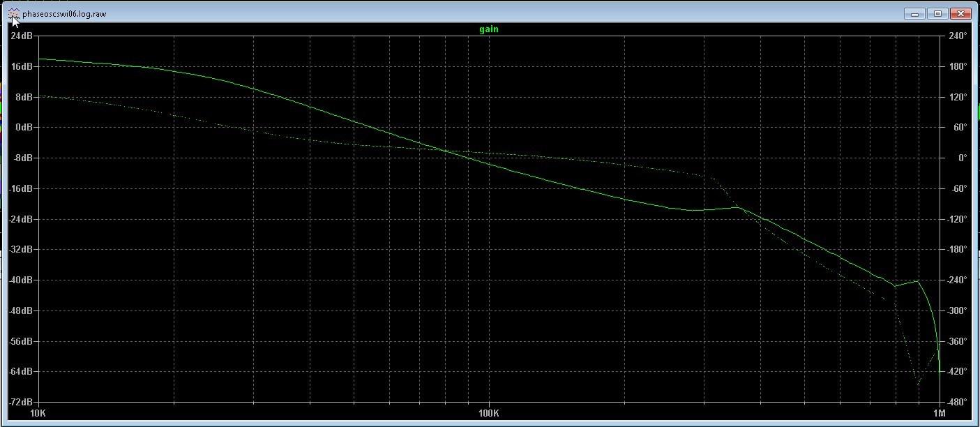Click the -72dB magnitude axis label
This screenshot has width=980, height=427.
(22, 403)
